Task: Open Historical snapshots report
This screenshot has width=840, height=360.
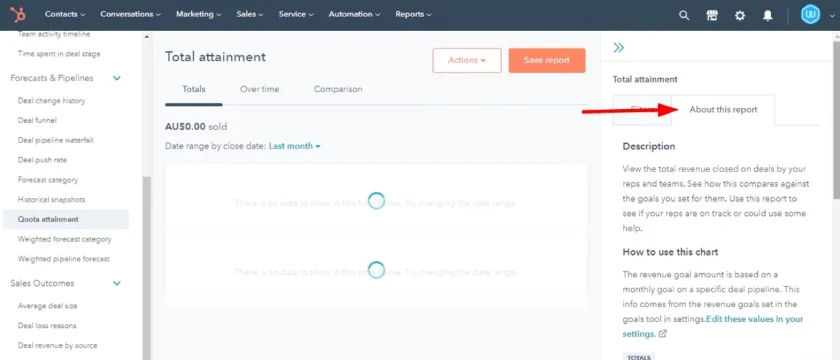Action: point(51,200)
